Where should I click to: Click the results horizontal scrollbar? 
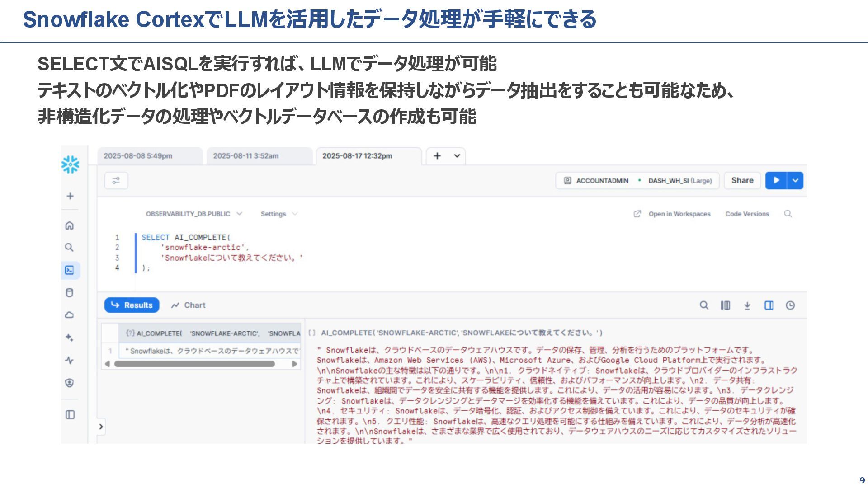pos(194,364)
